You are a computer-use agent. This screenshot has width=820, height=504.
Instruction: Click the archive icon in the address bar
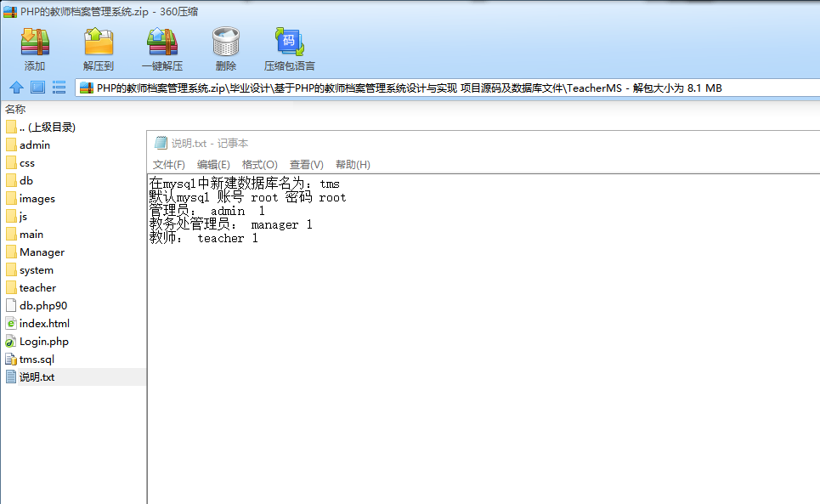tap(87, 88)
